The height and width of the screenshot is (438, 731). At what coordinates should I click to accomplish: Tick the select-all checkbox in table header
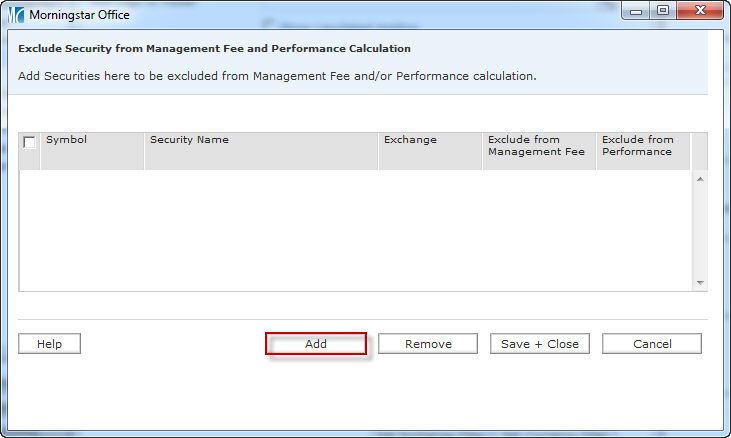pyautogui.click(x=29, y=142)
